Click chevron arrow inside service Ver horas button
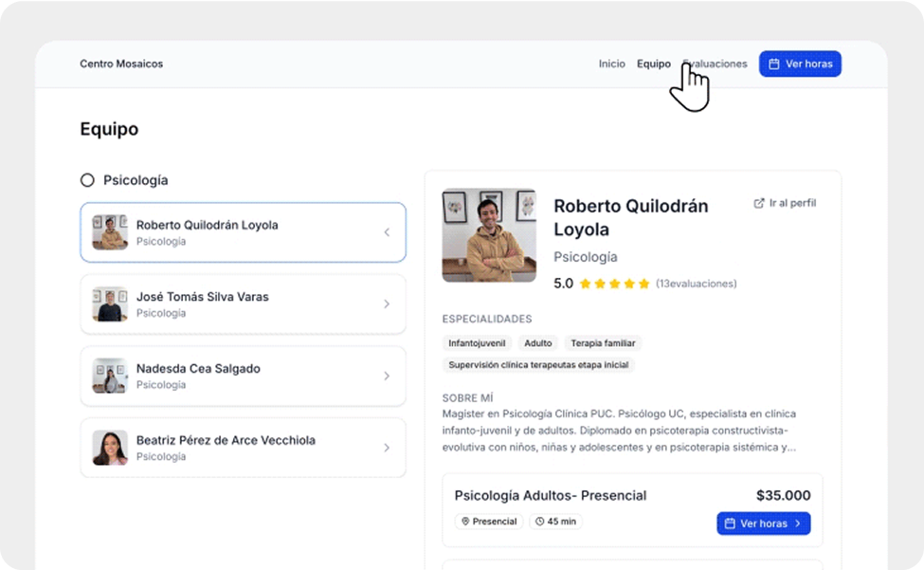Viewport: 924px width, 570px height. click(798, 524)
